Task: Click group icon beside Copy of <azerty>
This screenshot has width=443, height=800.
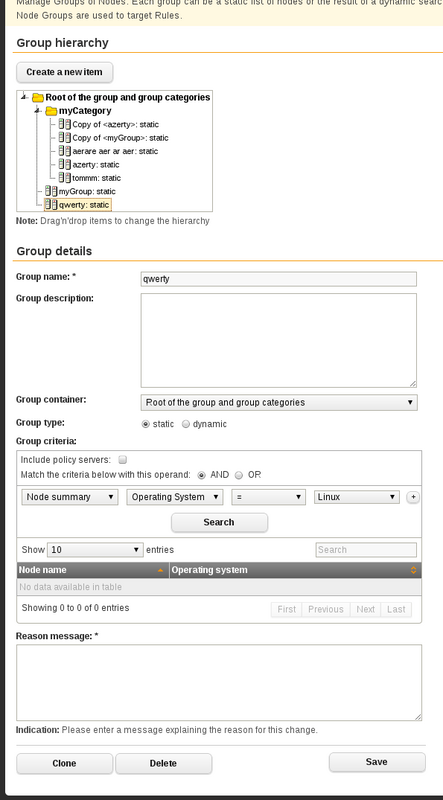Action: [x=65, y=124]
